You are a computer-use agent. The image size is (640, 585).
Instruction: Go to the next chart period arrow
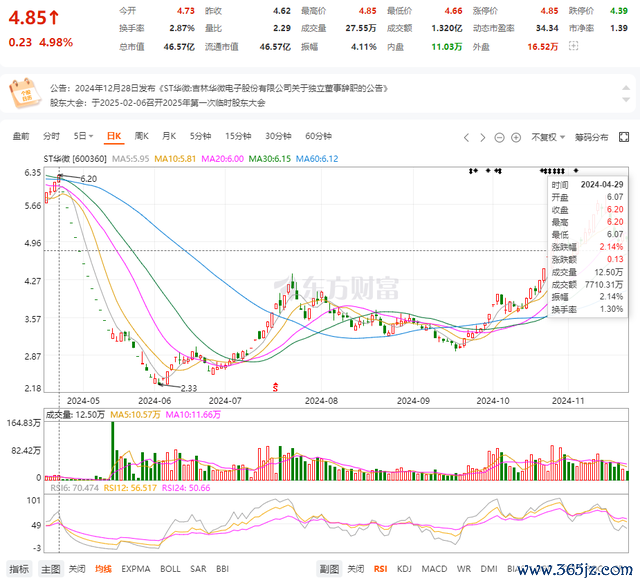[x=482, y=138]
